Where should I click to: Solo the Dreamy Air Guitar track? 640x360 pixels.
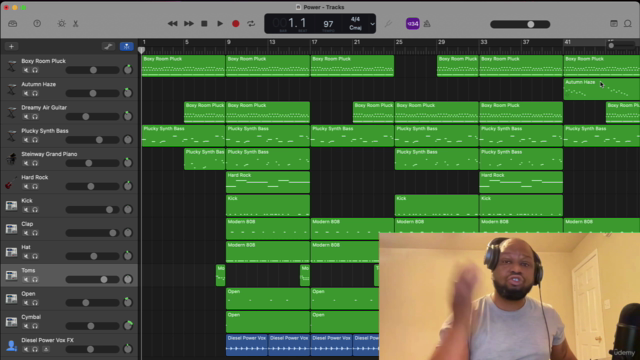[x=35, y=117]
